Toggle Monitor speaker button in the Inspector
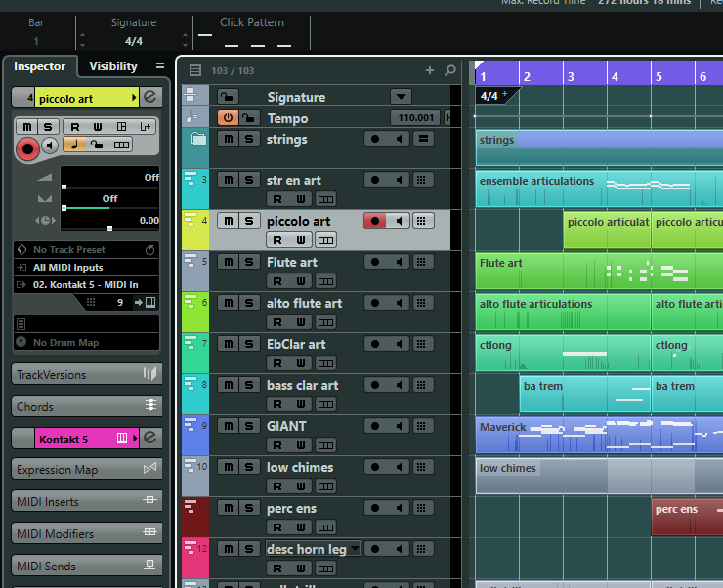This screenshot has height=588, width=723. [x=50, y=146]
